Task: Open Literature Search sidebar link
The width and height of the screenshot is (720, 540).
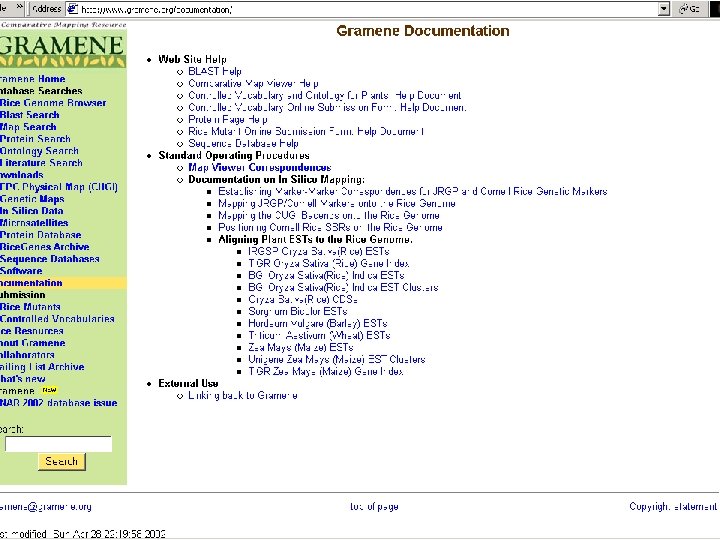Action: pyautogui.click(x=41, y=163)
